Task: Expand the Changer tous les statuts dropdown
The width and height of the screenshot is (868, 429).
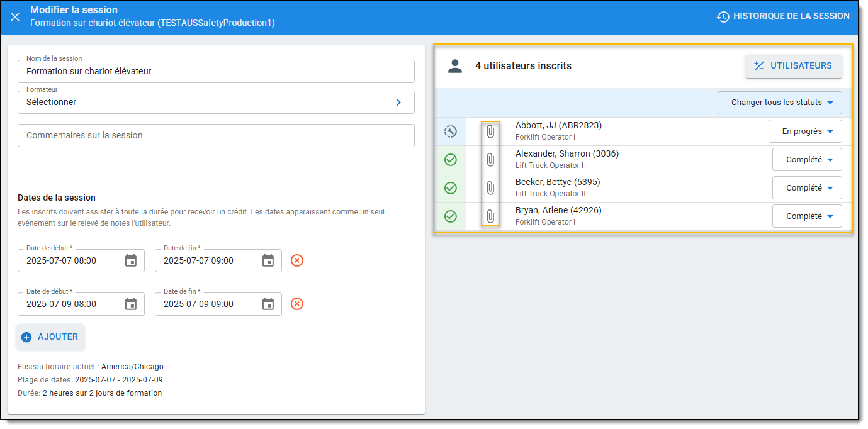Action: [x=779, y=103]
